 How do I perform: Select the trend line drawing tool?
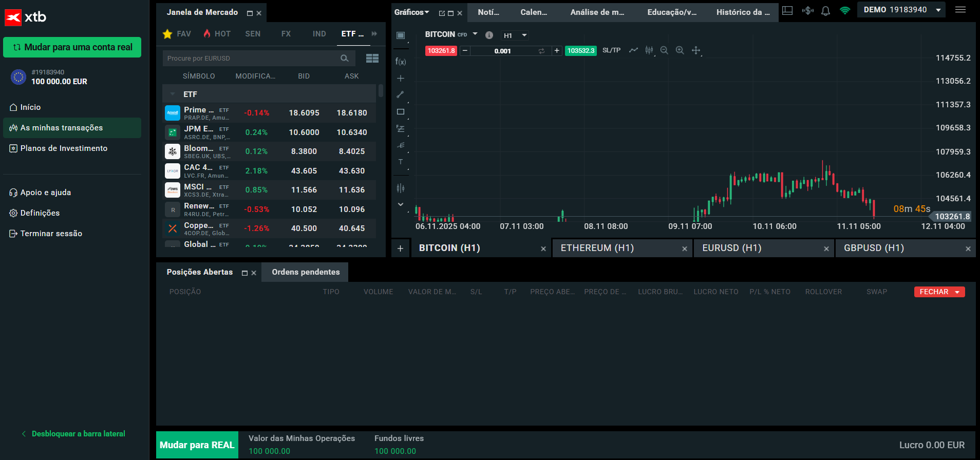401,94
